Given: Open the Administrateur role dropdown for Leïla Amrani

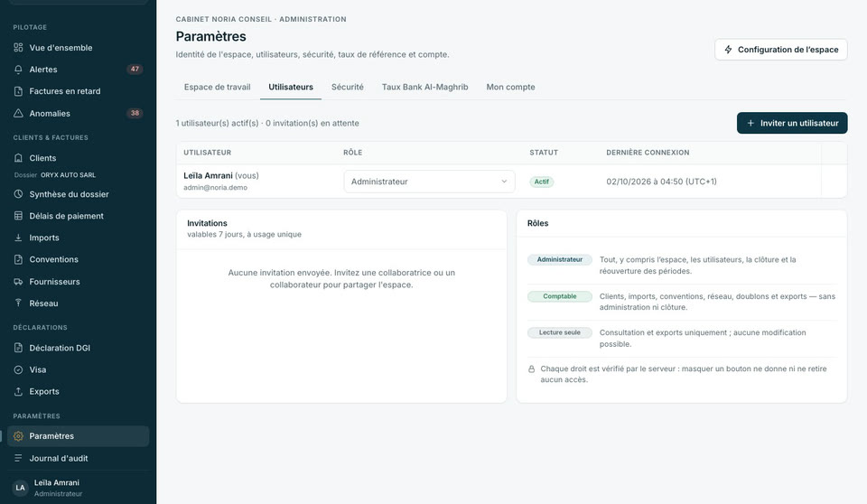Looking at the screenshot, I should 429,182.
